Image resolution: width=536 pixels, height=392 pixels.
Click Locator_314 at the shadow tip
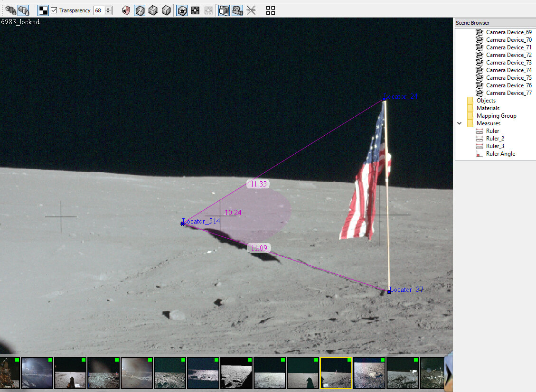(182, 224)
